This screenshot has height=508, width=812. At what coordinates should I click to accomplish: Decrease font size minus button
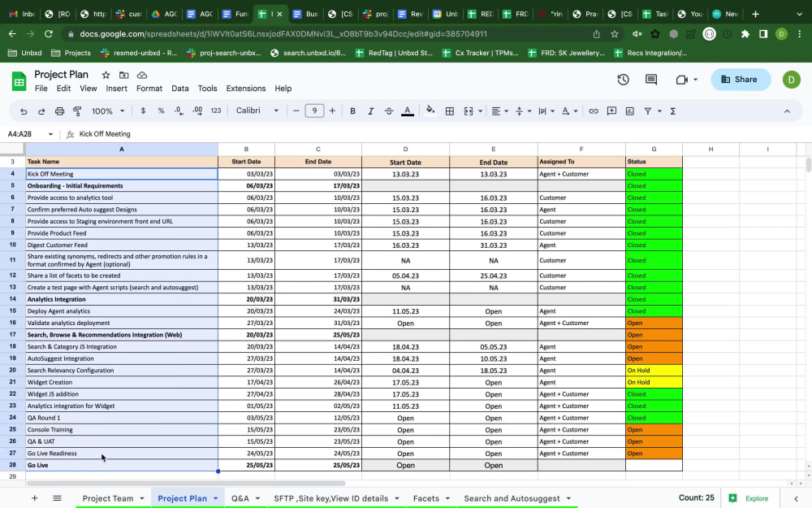pyautogui.click(x=296, y=111)
